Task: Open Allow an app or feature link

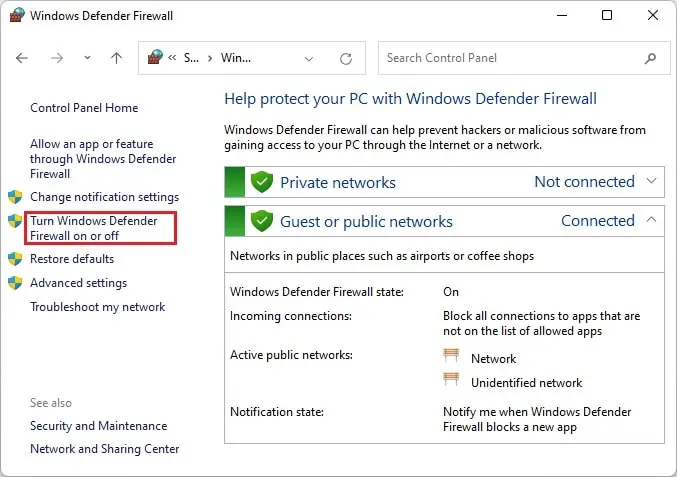Action: 103,159
